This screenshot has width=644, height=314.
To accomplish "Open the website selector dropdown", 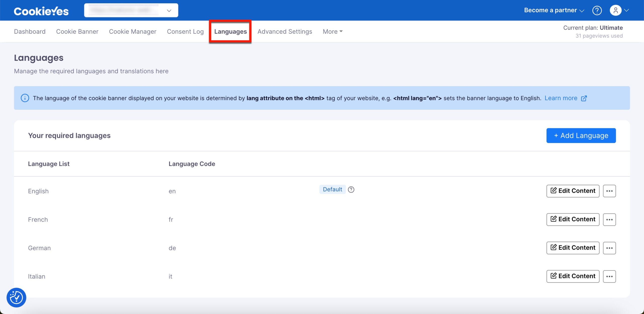I will [x=169, y=10].
